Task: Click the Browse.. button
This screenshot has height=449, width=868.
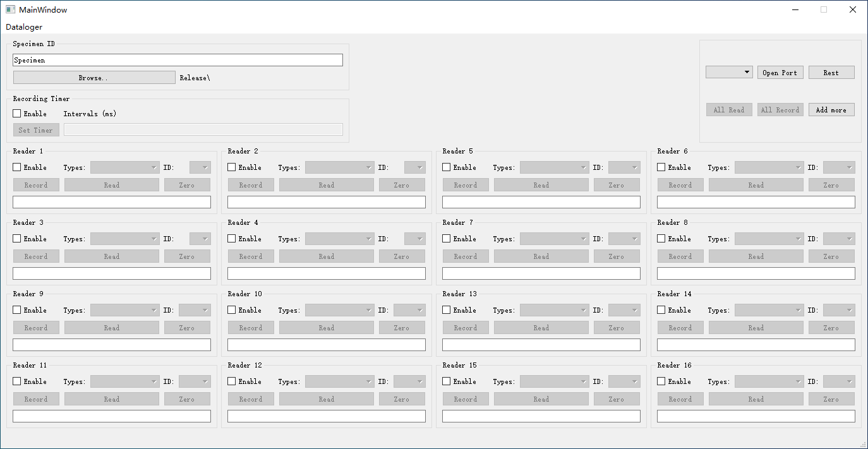Action: pyautogui.click(x=94, y=78)
